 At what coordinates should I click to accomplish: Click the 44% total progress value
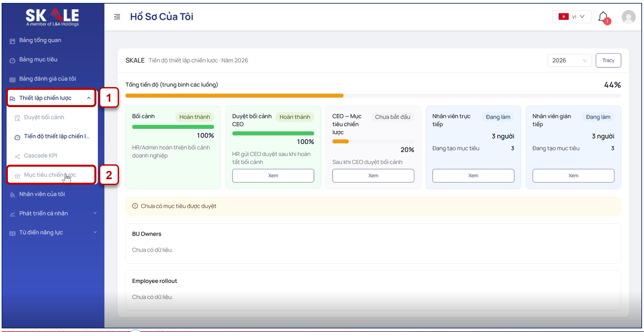click(612, 85)
